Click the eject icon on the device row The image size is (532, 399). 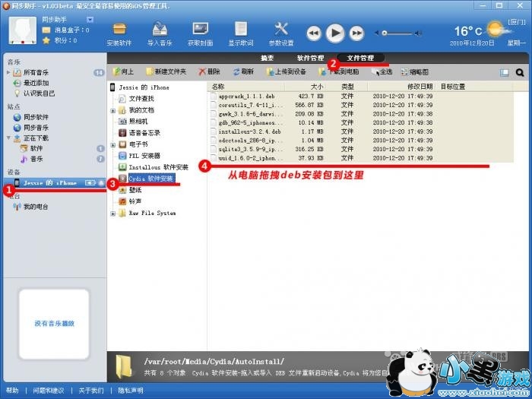(101, 183)
